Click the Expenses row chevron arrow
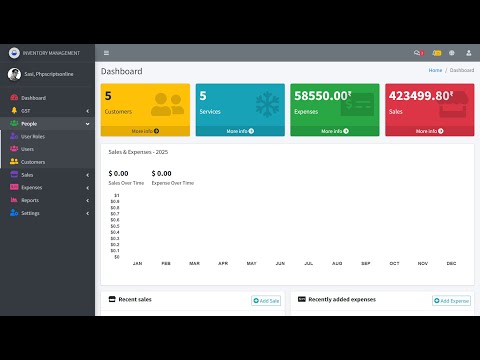The height and width of the screenshot is (360, 480). pos(88,188)
